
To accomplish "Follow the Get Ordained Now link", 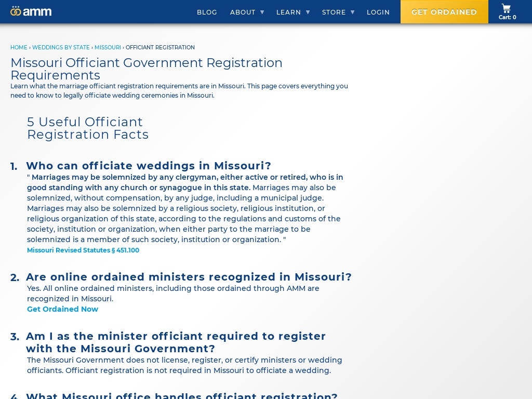I will pos(62,309).
